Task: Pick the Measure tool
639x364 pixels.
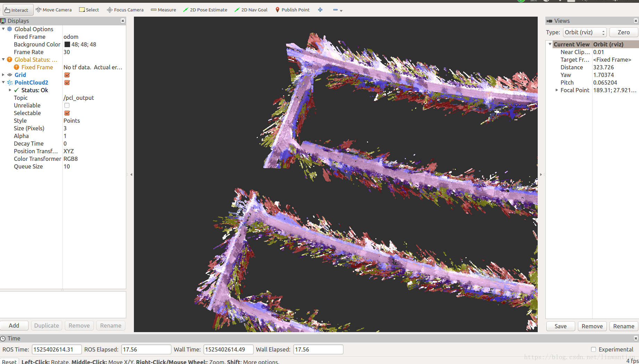Action: click(x=163, y=10)
